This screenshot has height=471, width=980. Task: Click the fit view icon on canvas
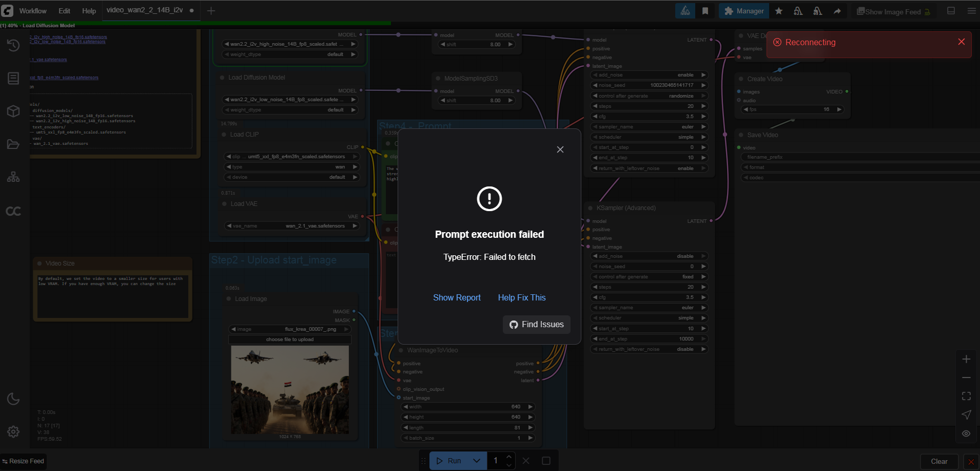tap(966, 396)
